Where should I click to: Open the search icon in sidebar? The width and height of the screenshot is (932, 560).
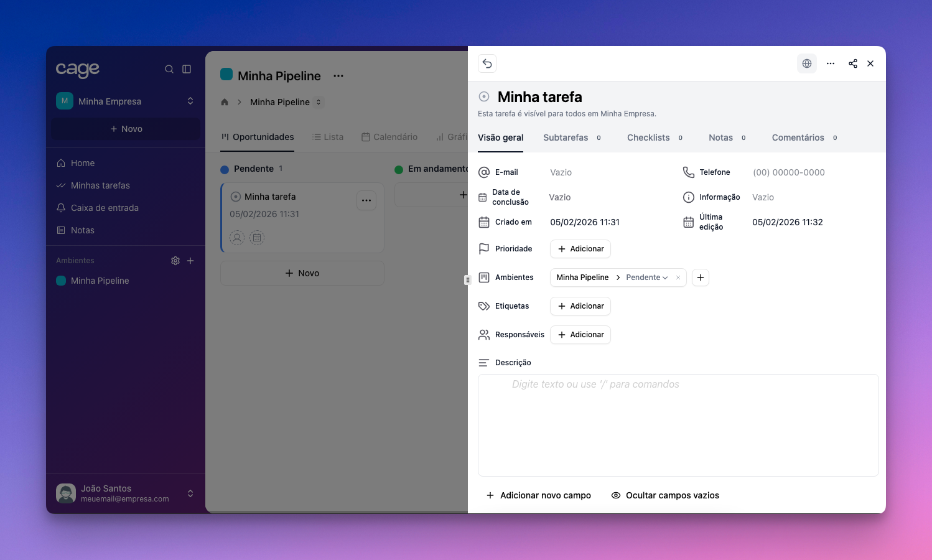click(169, 69)
